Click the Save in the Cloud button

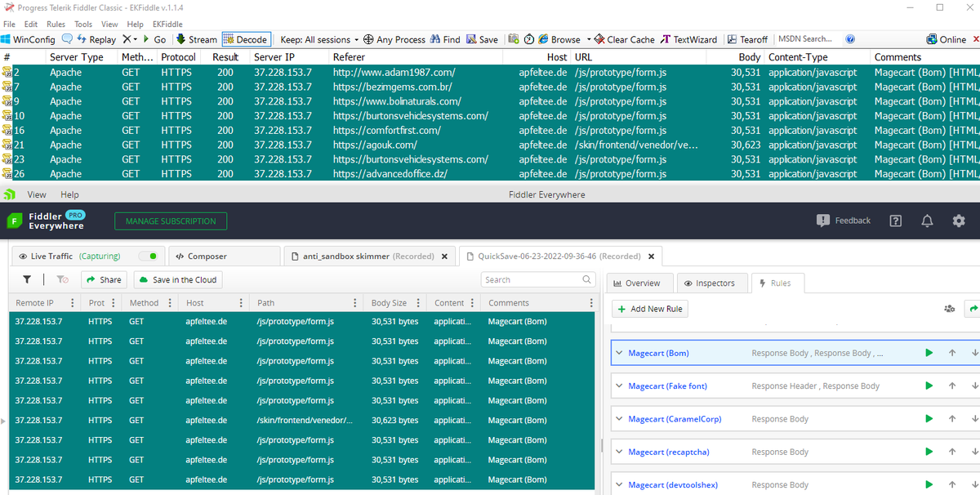click(x=178, y=279)
